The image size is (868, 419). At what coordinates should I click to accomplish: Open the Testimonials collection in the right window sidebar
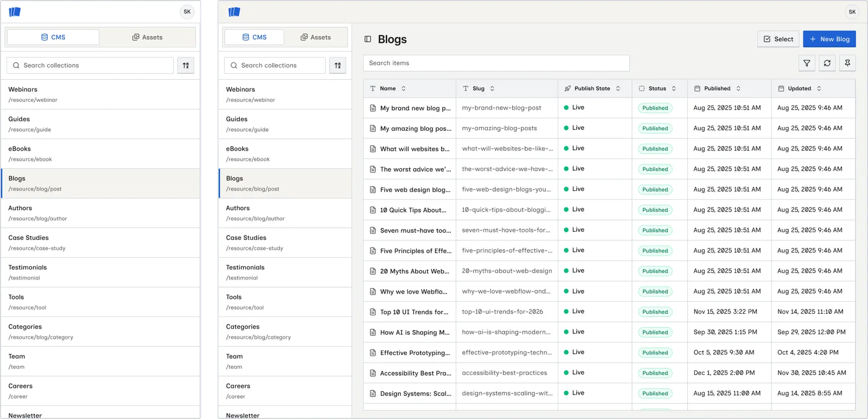[285, 272]
